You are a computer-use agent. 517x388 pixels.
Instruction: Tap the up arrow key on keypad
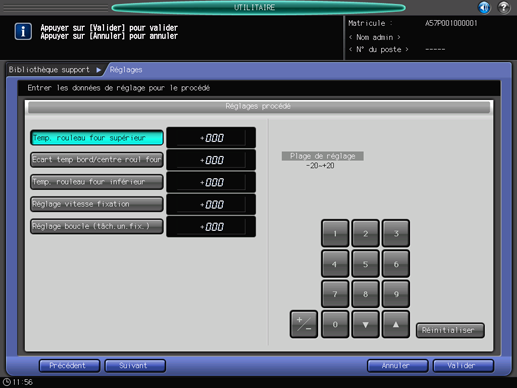(396, 324)
